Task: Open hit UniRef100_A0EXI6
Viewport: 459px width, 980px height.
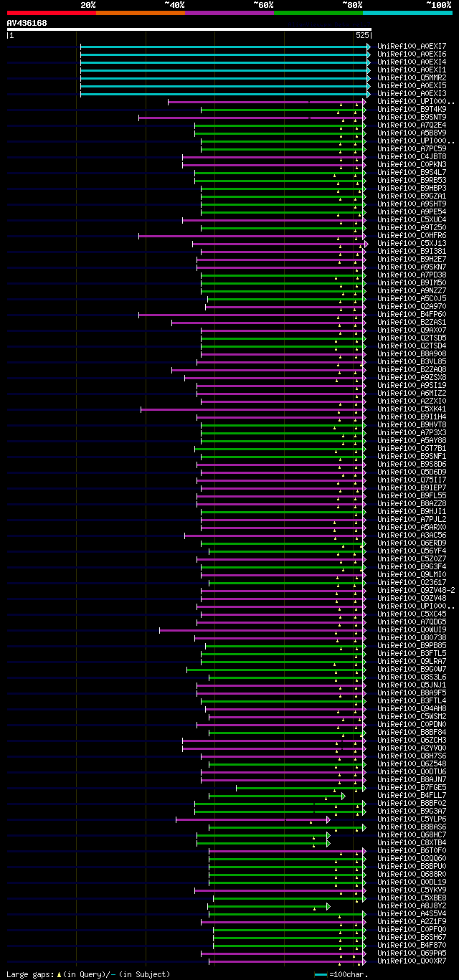Action: click(412, 54)
